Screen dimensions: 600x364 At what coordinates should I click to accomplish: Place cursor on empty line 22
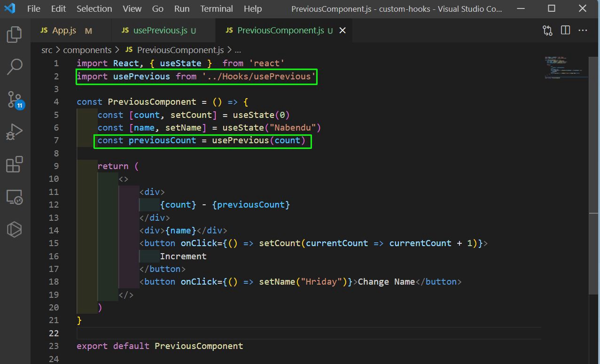(x=309, y=333)
